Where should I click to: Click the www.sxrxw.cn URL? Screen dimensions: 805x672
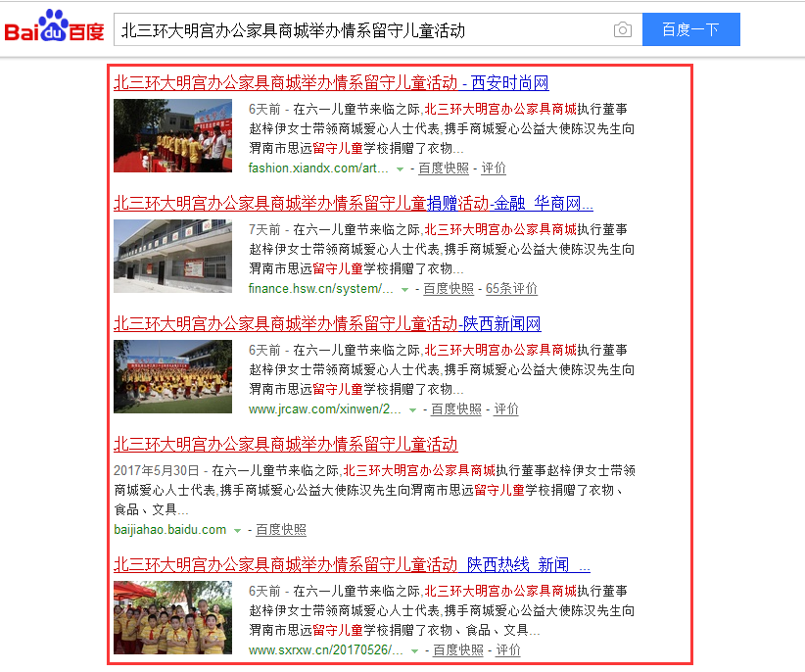coord(325,649)
